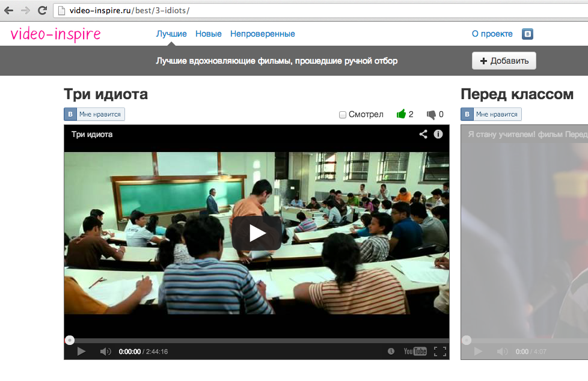Image resolution: width=588 pixels, height=381 pixels.
Task: Open the Перед классом title heading
Action: click(x=516, y=94)
